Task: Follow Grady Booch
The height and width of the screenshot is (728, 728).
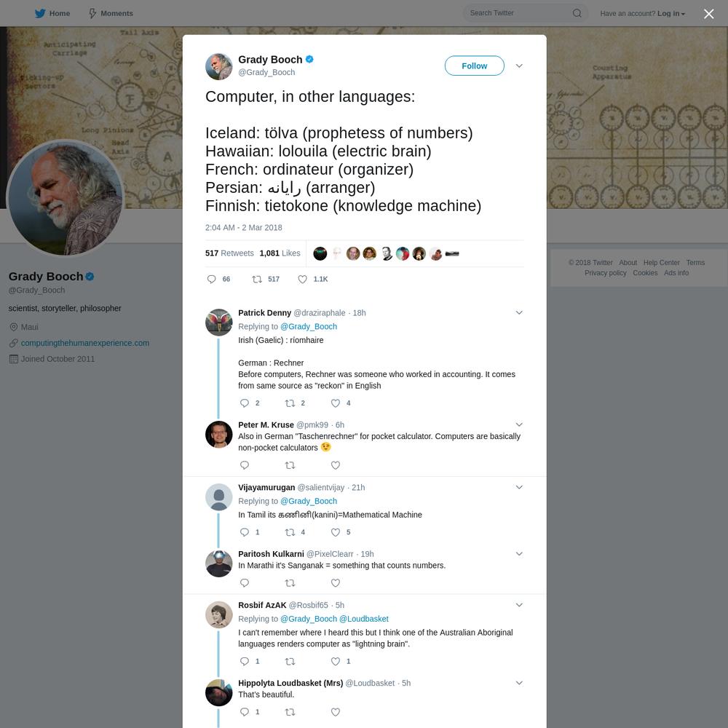Action: point(474,66)
